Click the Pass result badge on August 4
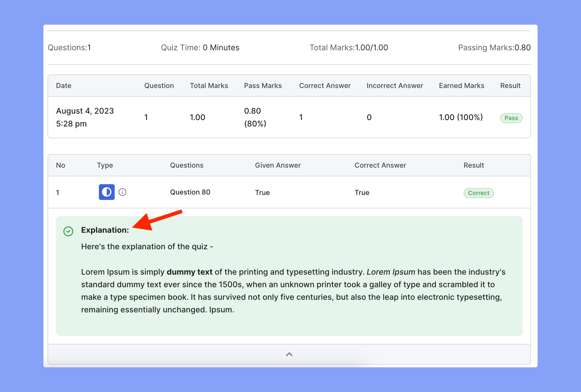Image resolution: width=581 pixels, height=392 pixels. (510, 117)
